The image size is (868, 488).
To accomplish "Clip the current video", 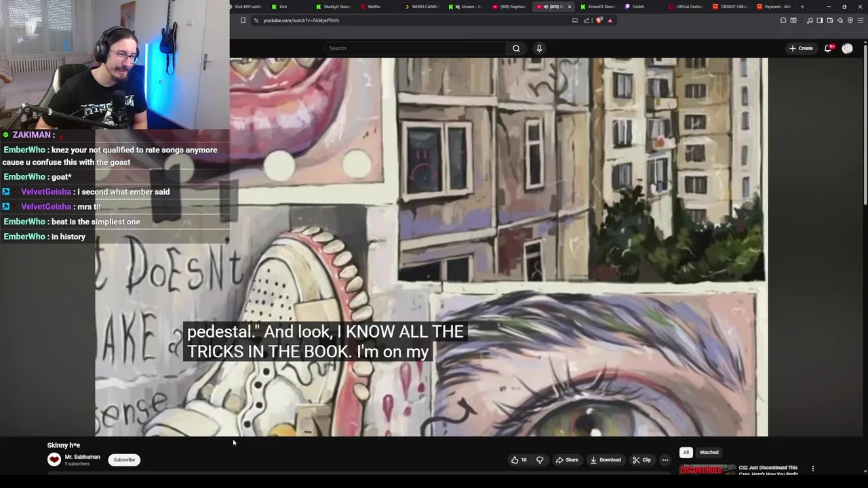I will pos(642,460).
